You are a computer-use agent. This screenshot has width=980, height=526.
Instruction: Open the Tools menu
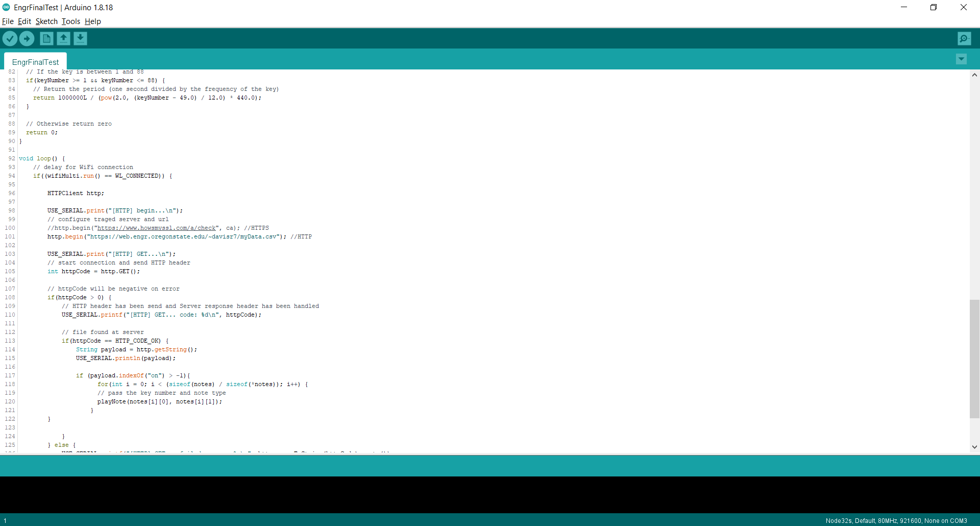pos(71,21)
